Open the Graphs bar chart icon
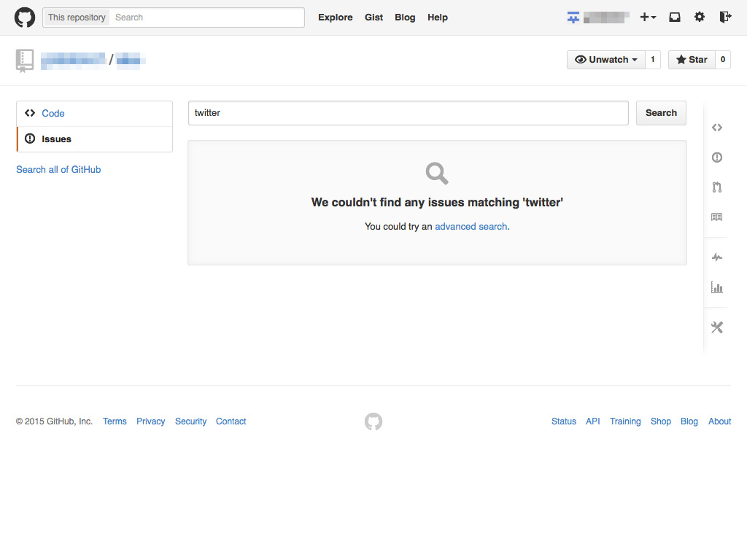The width and height of the screenshot is (747, 560). (717, 287)
